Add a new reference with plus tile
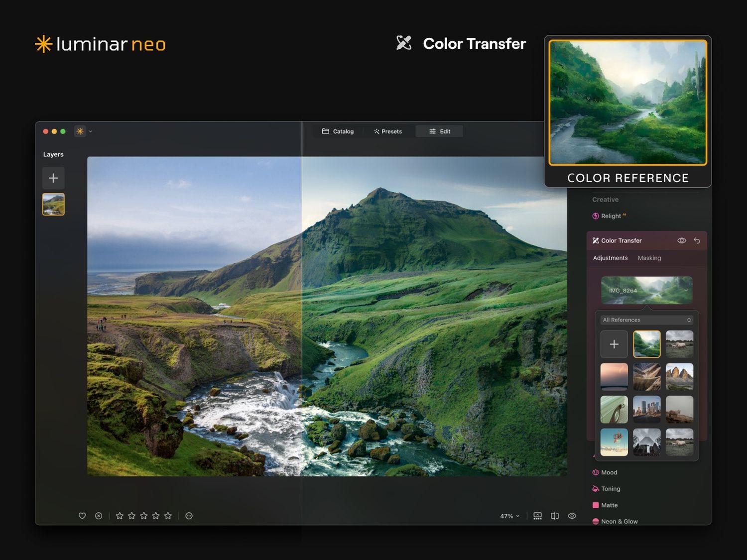747x560 pixels. [614, 344]
